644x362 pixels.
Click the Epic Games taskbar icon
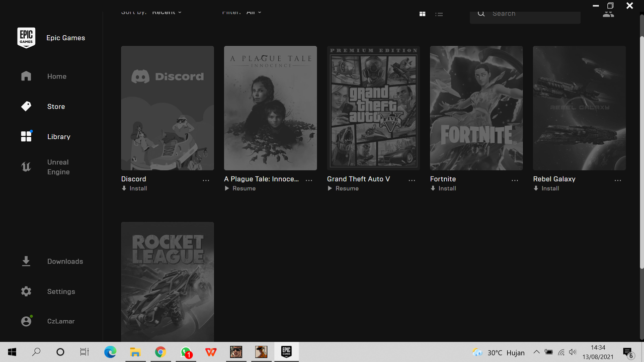pos(286,352)
